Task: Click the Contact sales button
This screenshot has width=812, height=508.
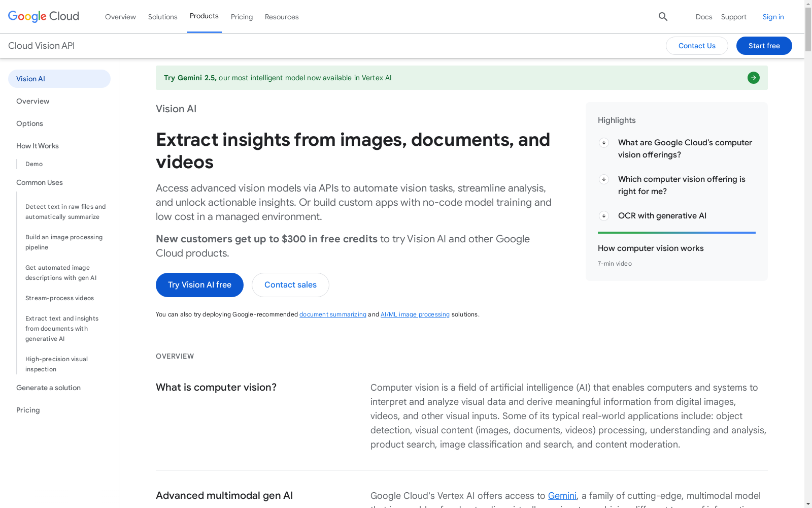Action: click(x=290, y=285)
